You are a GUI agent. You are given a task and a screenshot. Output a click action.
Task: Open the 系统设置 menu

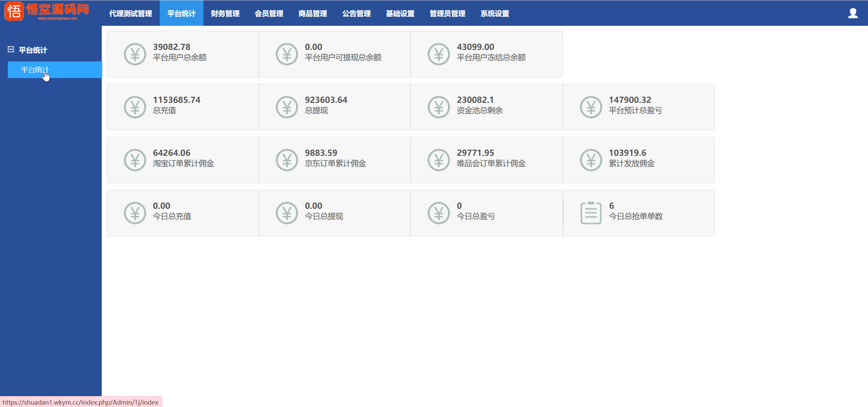coord(495,14)
